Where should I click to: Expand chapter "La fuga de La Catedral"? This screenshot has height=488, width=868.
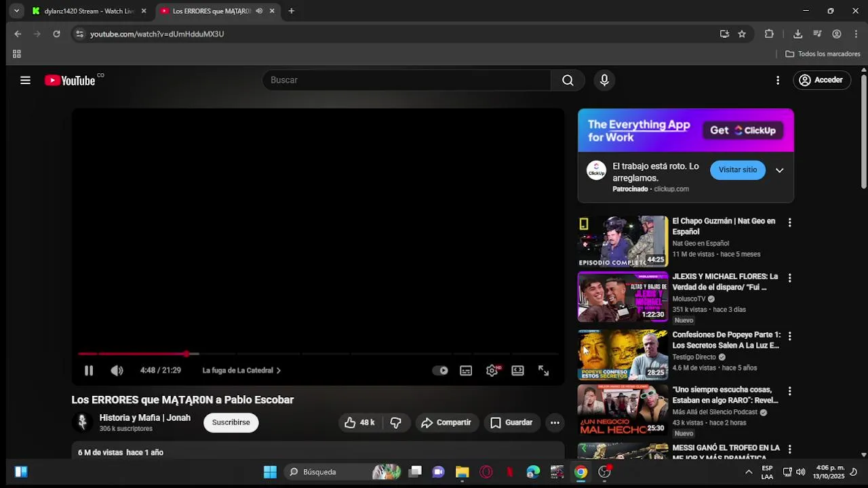(x=241, y=370)
